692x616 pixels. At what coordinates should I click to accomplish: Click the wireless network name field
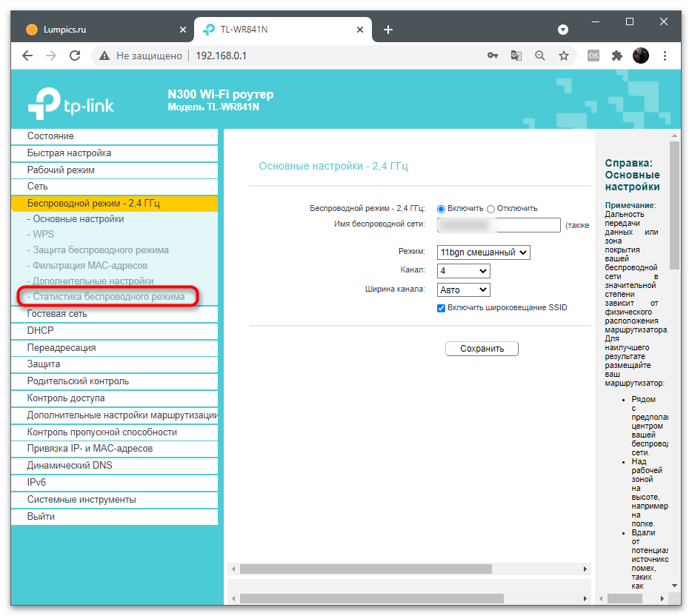499,225
